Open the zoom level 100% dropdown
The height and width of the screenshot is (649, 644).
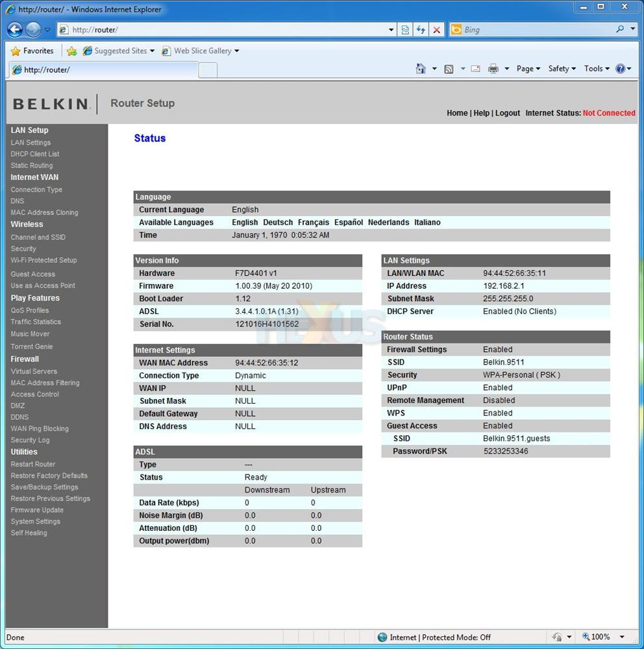point(622,637)
